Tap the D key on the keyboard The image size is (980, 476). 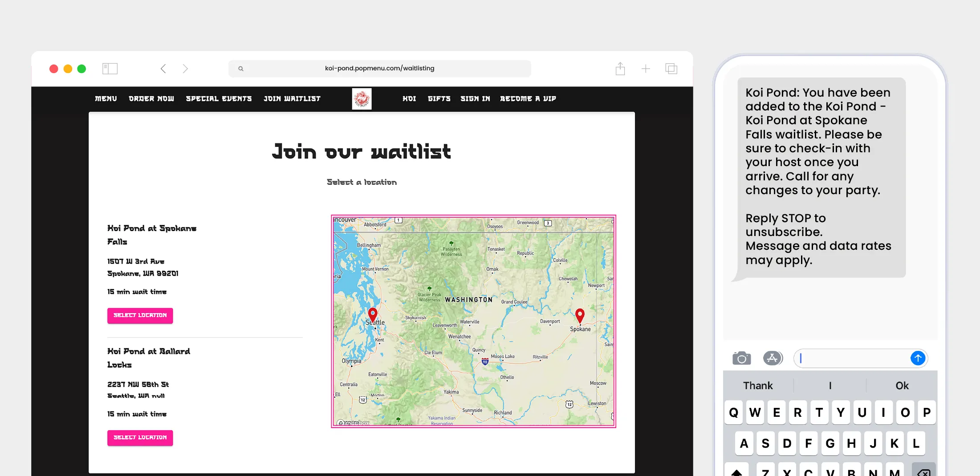click(787, 443)
